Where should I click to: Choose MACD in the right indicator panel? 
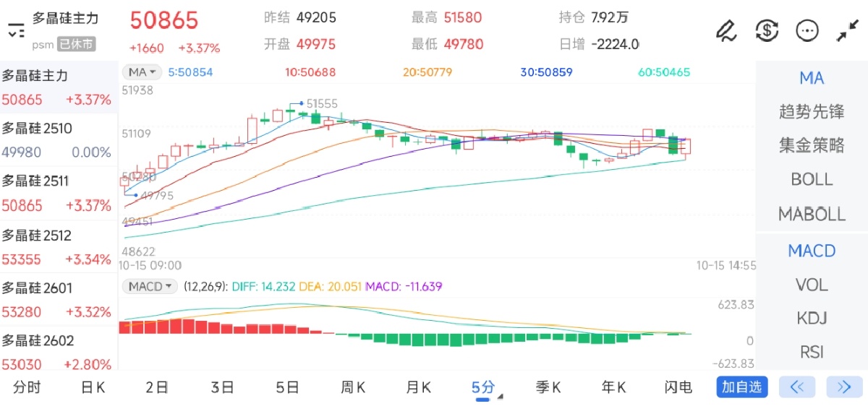[x=812, y=251]
